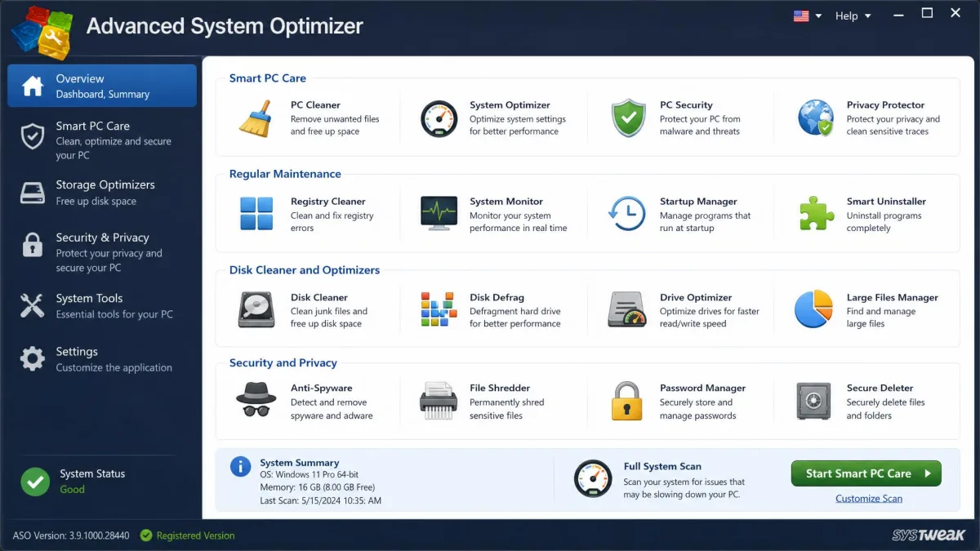Viewport: 980px width, 551px height.
Task: Click the System Status green checkmark icon
Action: 35,482
